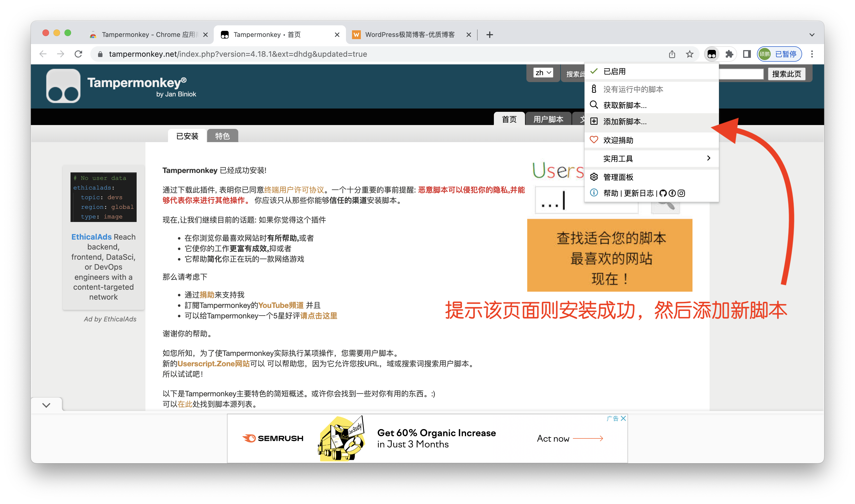Close the WordPress极简博客 tab
Viewport: 855px width, 504px height.
coord(469,35)
